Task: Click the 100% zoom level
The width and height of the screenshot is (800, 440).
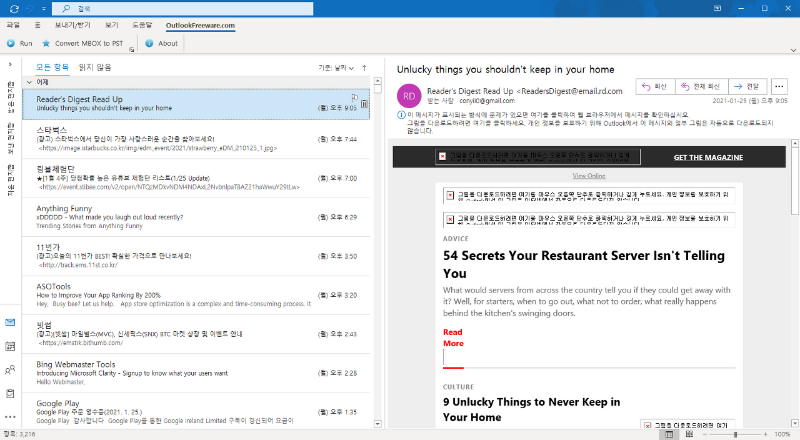Action: pyautogui.click(x=782, y=434)
